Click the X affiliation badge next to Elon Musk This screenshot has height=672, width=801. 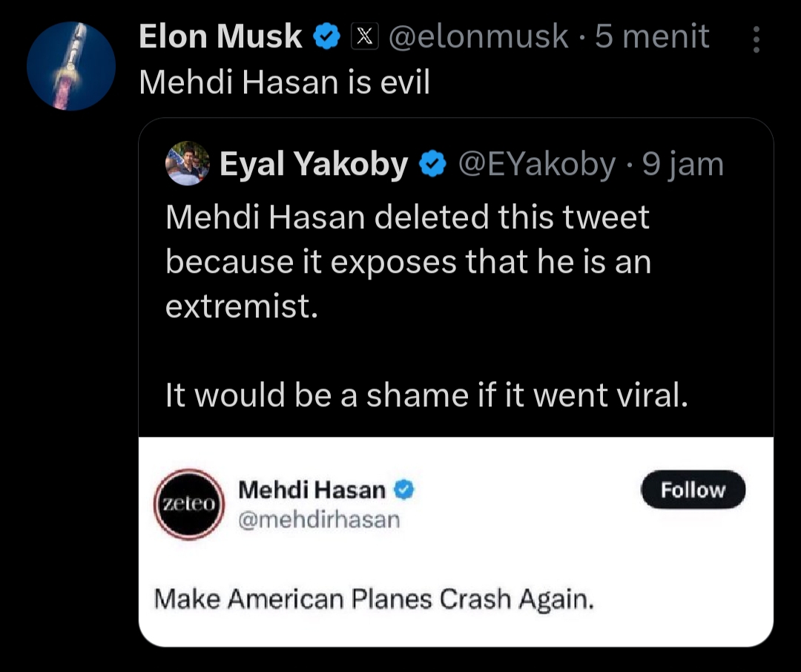point(365,35)
